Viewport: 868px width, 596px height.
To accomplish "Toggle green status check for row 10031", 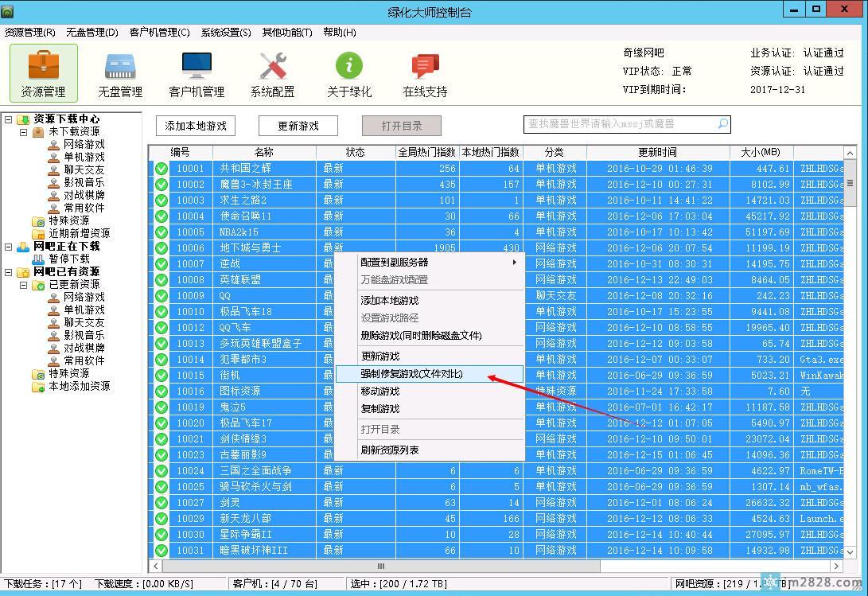I will [x=162, y=551].
